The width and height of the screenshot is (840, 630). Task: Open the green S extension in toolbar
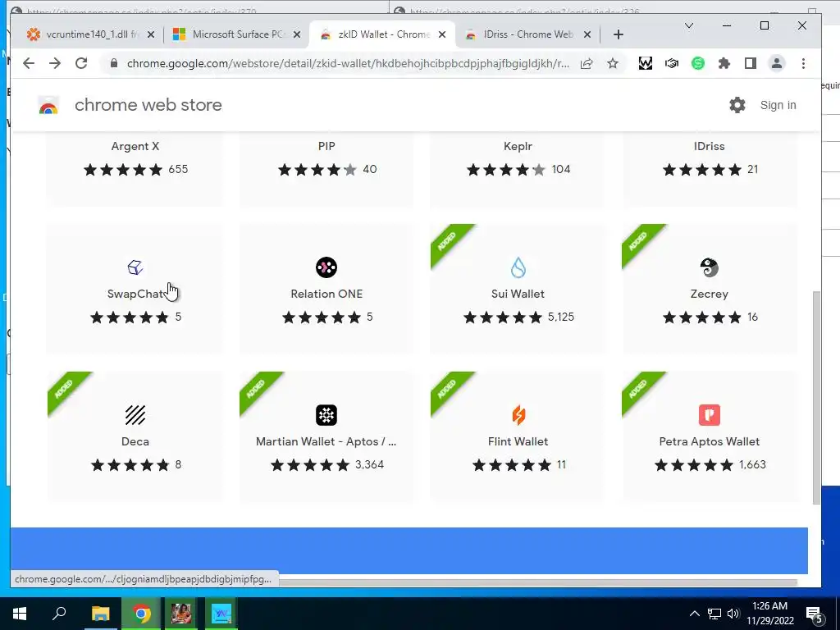[697, 64]
